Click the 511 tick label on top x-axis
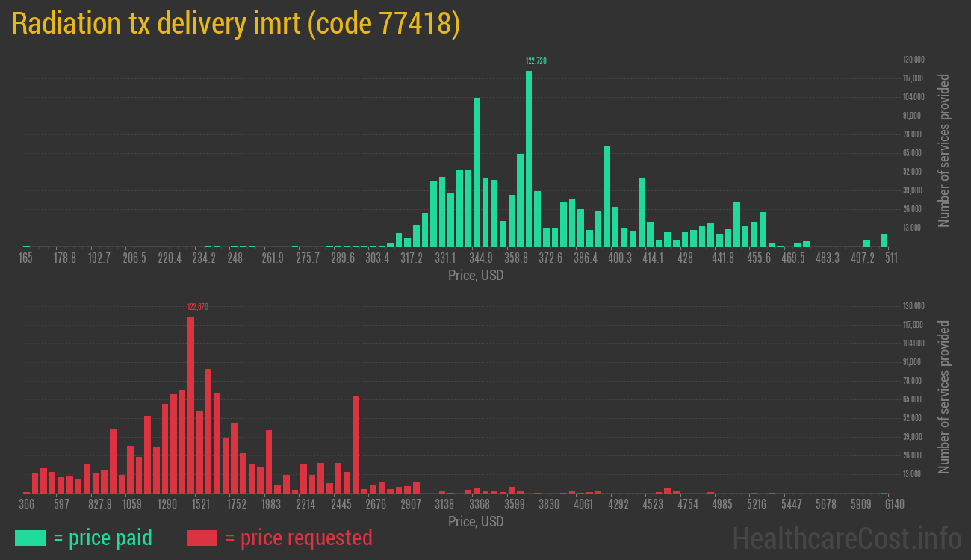This screenshot has height=560, width=971. pyautogui.click(x=891, y=258)
